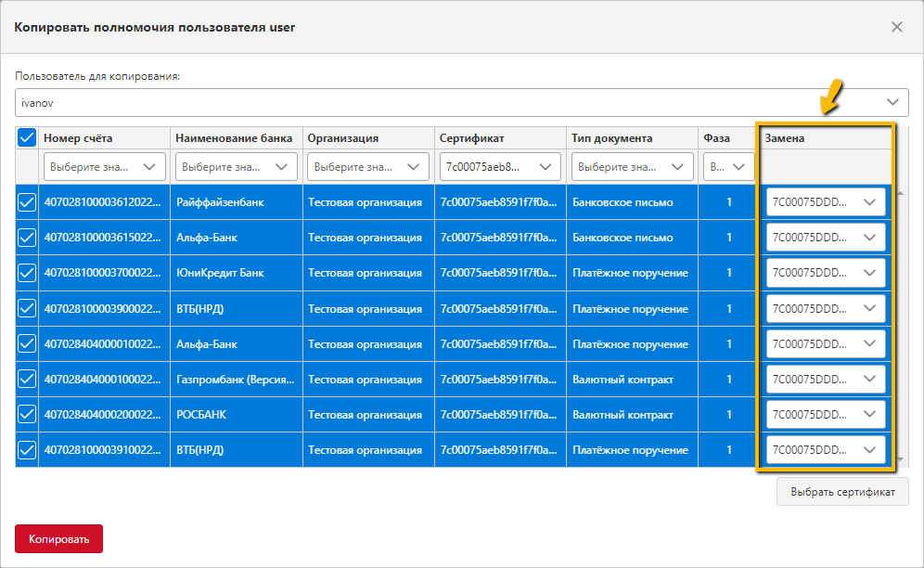Screen dimensions: 924x568
Task: Click the Сертификат column header
Action: tap(500, 138)
